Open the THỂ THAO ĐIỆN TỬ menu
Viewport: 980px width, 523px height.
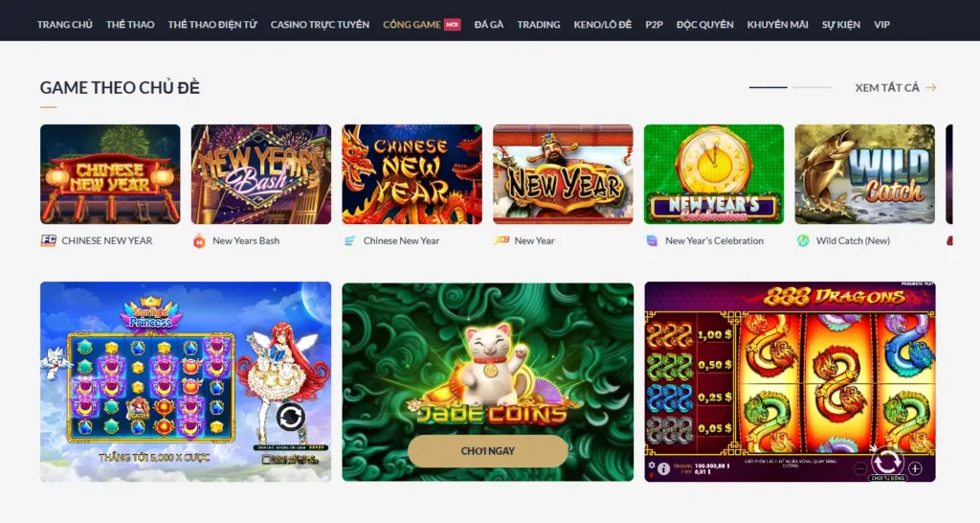pos(212,24)
